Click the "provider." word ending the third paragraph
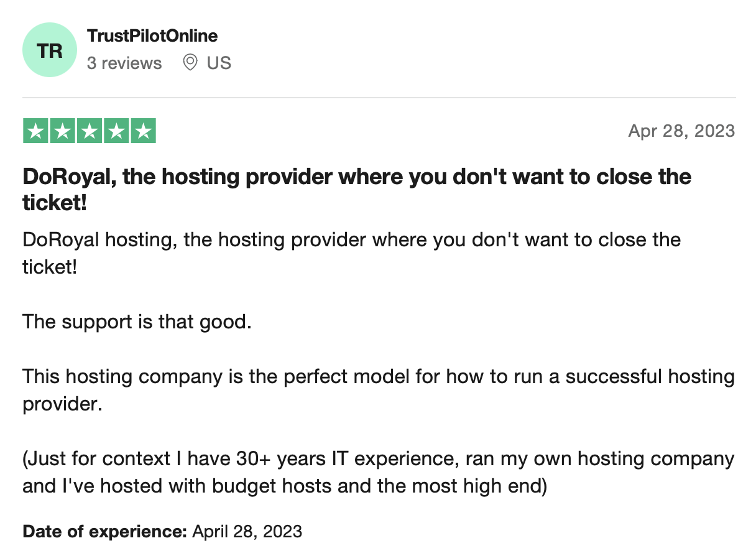Viewport: 756px width, 556px height. (x=62, y=404)
